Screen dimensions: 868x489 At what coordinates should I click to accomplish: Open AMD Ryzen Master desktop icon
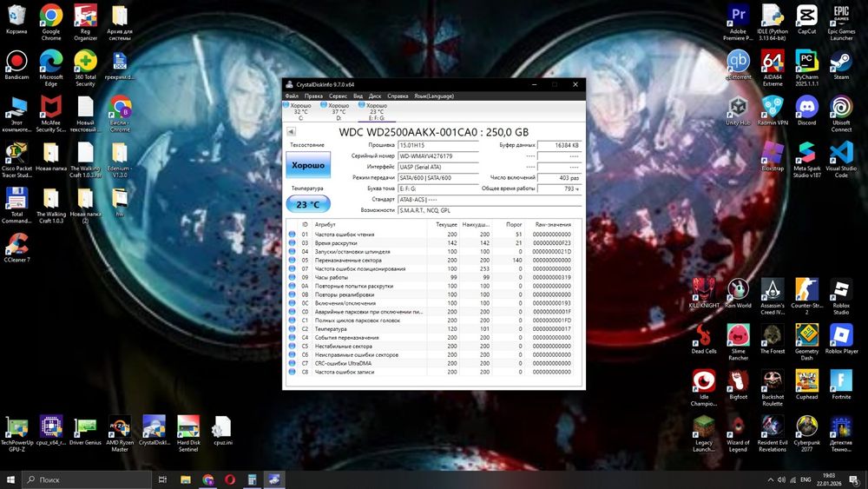(120, 433)
